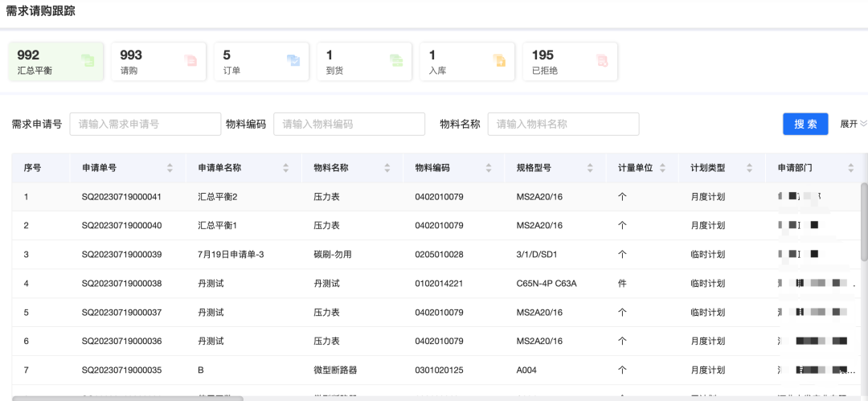Click 7月19日申请单-3 cell

pos(231,255)
